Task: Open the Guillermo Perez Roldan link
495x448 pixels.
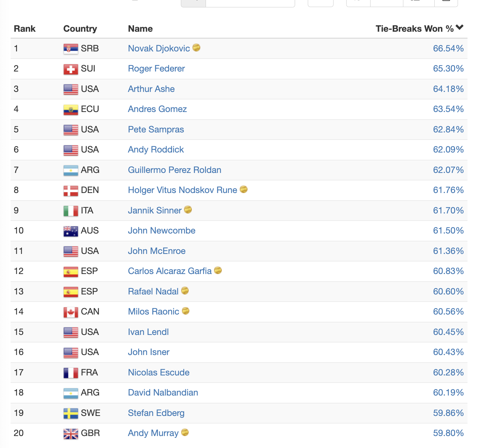Action: 175,170
